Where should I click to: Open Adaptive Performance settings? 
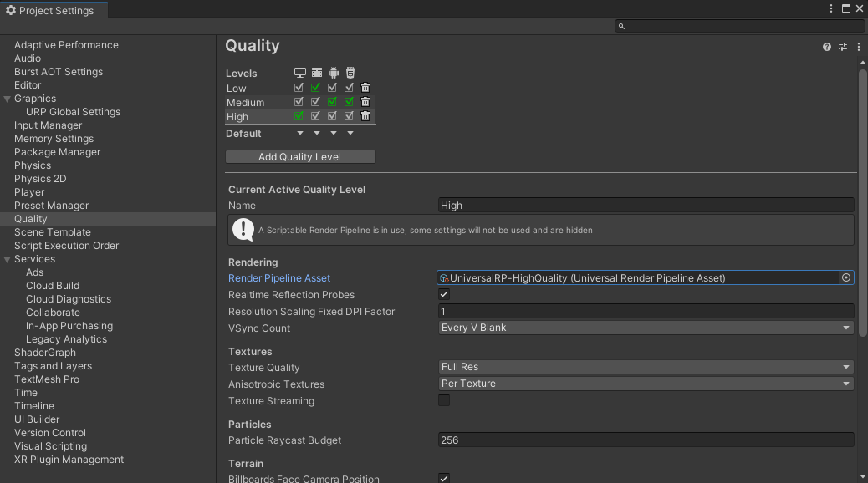click(x=66, y=45)
